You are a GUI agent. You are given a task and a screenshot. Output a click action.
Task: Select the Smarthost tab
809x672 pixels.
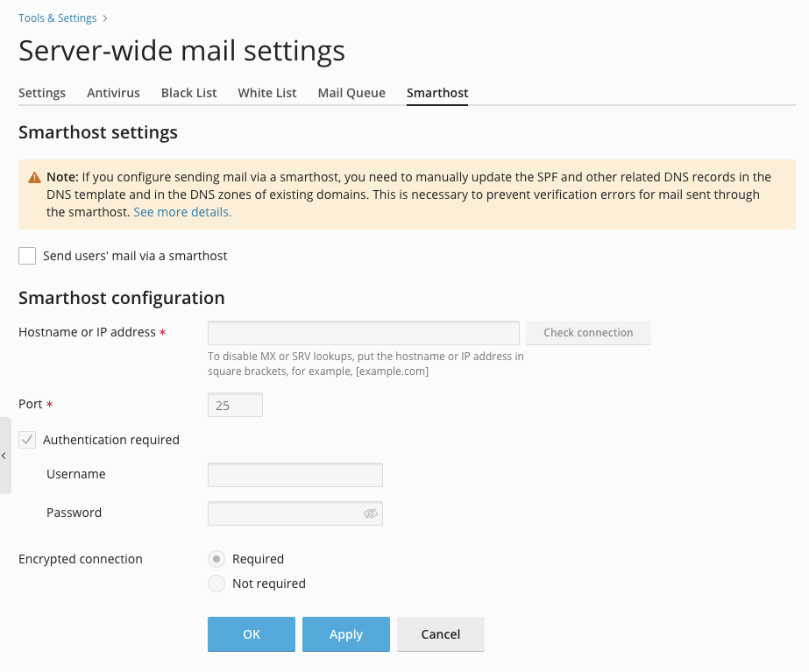[437, 93]
